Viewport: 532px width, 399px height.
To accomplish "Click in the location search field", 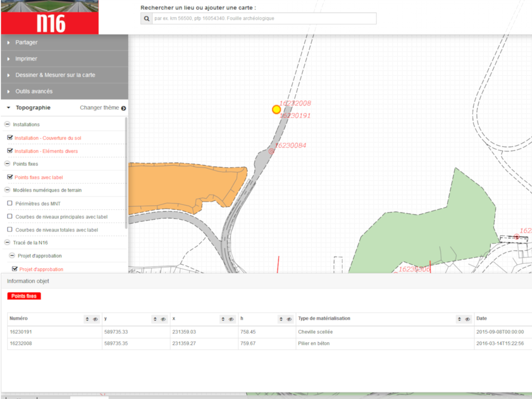I will (264, 19).
